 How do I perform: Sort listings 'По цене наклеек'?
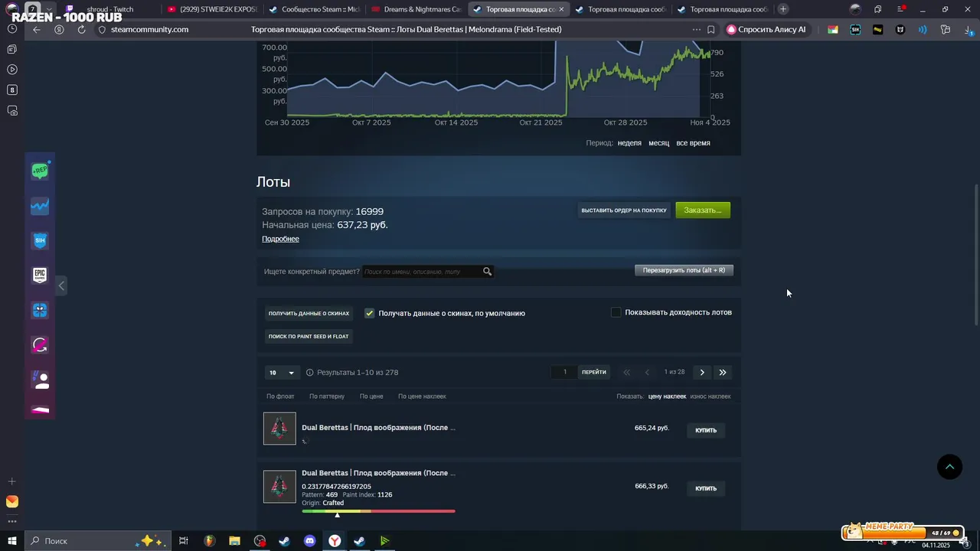coord(422,396)
